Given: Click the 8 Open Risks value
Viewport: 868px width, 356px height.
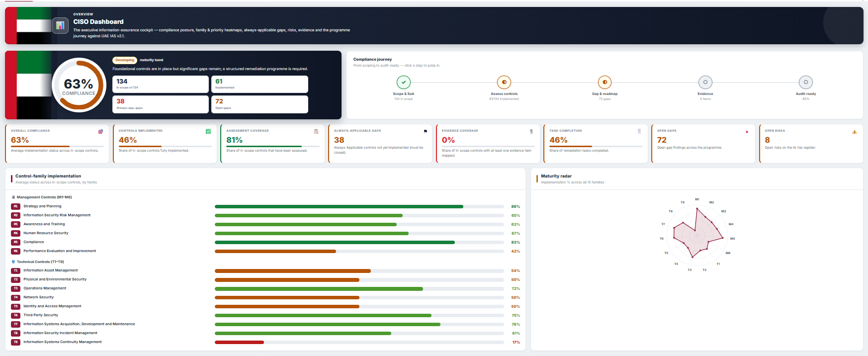Looking at the screenshot, I should pyautogui.click(x=767, y=140).
